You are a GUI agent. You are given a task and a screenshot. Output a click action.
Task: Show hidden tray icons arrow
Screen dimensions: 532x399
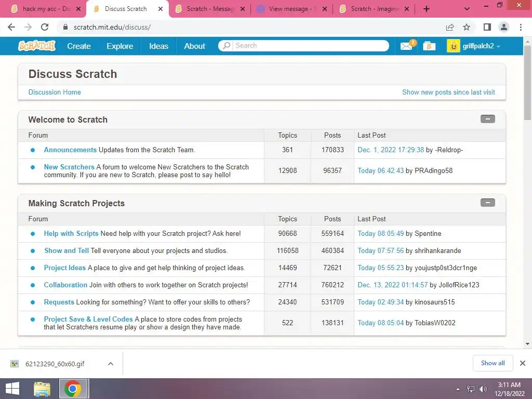tap(458, 389)
